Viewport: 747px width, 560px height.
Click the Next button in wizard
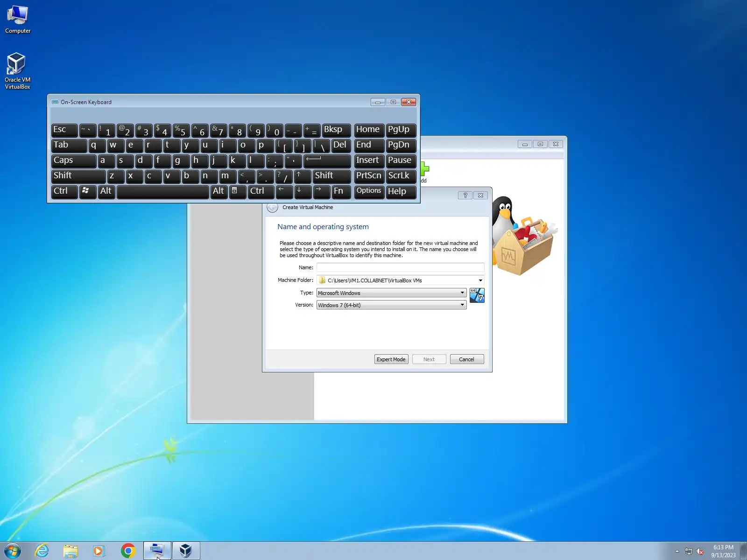(x=429, y=359)
